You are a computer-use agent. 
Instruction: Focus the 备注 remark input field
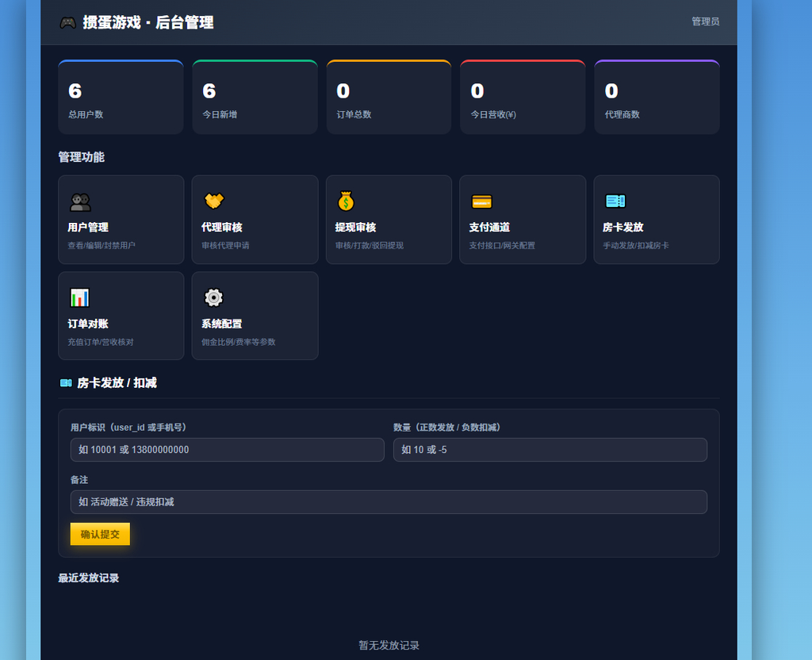389,502
